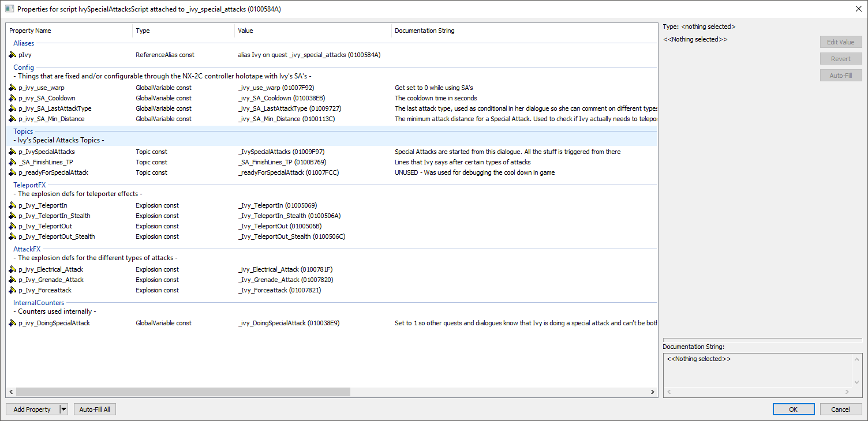Sort by the Value column header
The width and height of the screenshot is (868, 421).
tap(313, 31)
